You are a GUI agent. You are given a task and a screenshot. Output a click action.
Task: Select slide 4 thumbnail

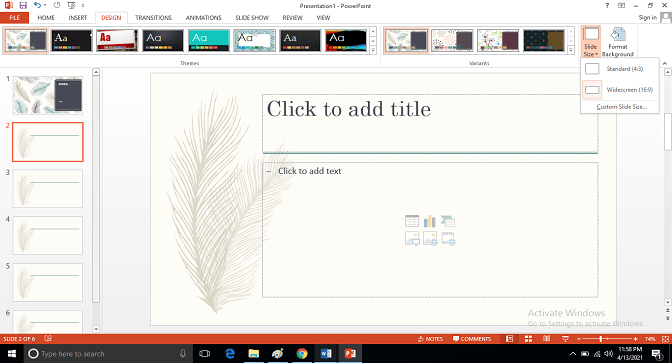tap(48, 235)
